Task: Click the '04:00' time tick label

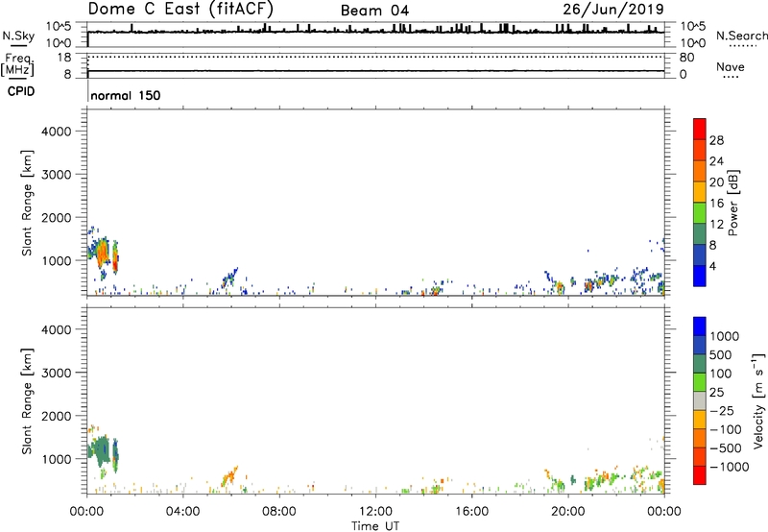Action: 182,512
